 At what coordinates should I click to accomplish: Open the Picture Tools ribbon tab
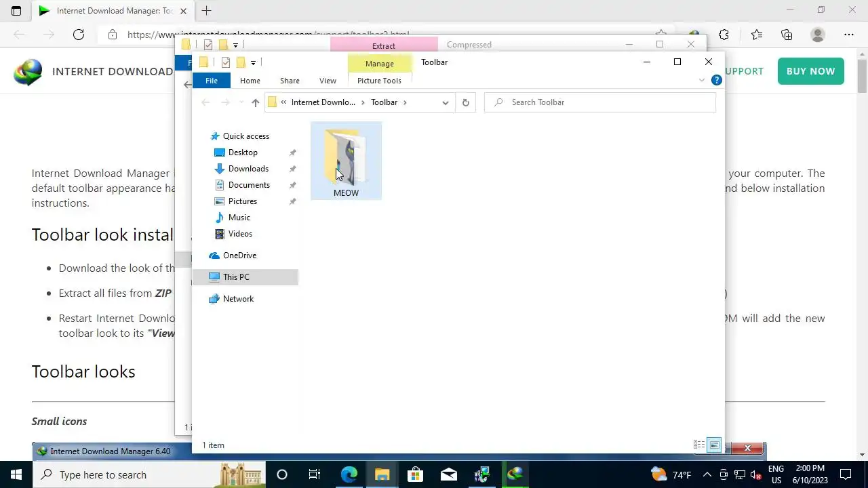tap(379, 81)
